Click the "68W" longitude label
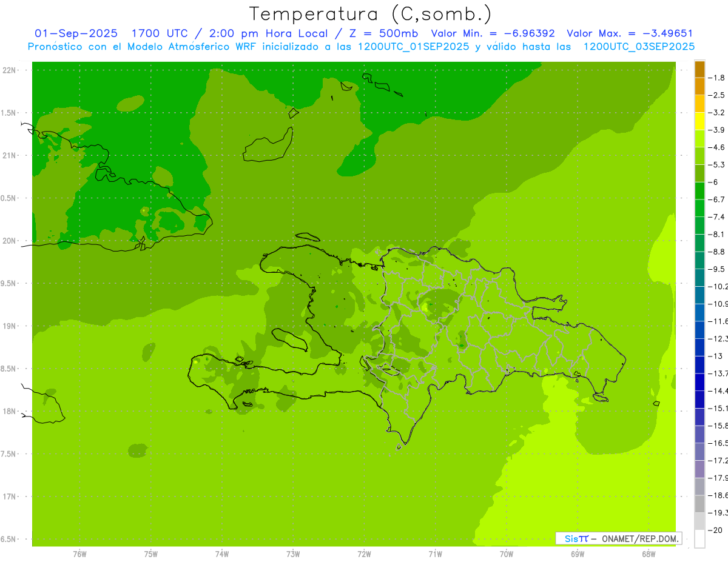Image resolution: width=728 pixels, height=562 pixels. click(x=649, y=554)
